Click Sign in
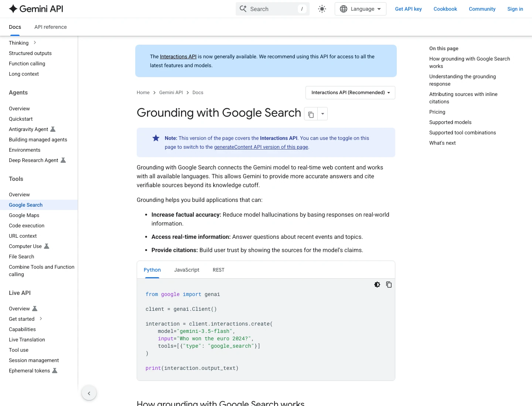This screenshot has width=532, height=406. 515,9
